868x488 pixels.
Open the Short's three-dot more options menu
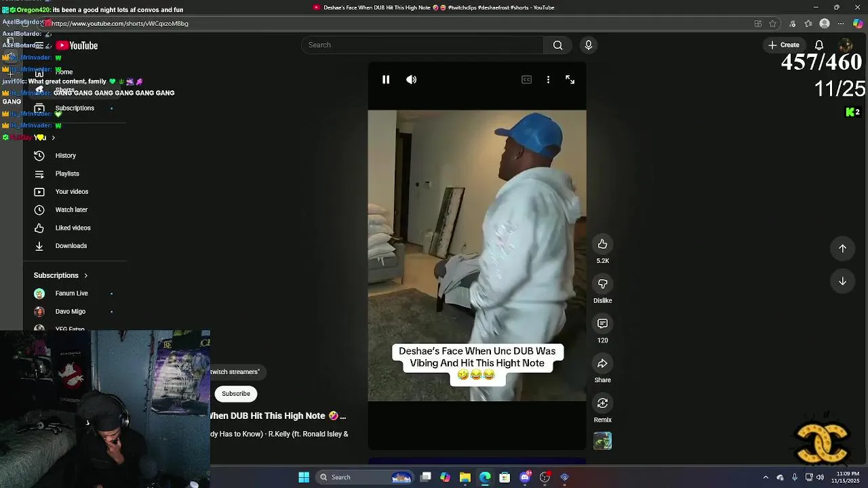tap(548, 80)
